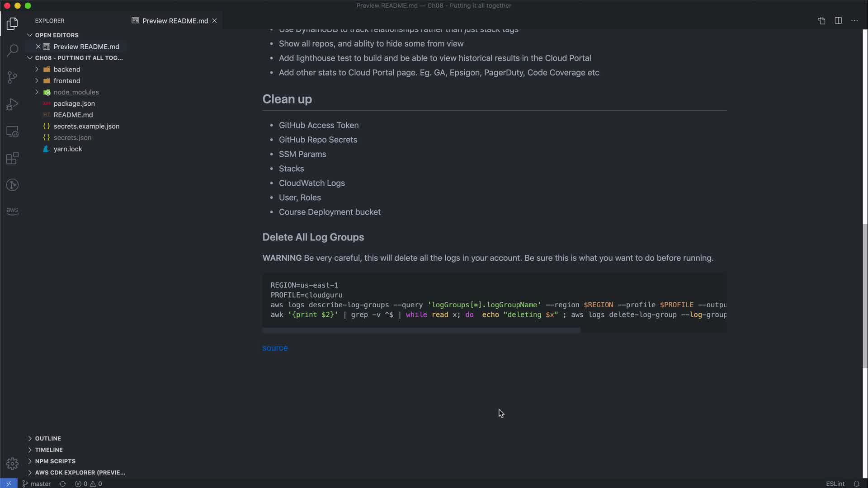Screen dimensions: 868x488
Task: Click the code block horizontal scrollbar
Action: (420, 331)
